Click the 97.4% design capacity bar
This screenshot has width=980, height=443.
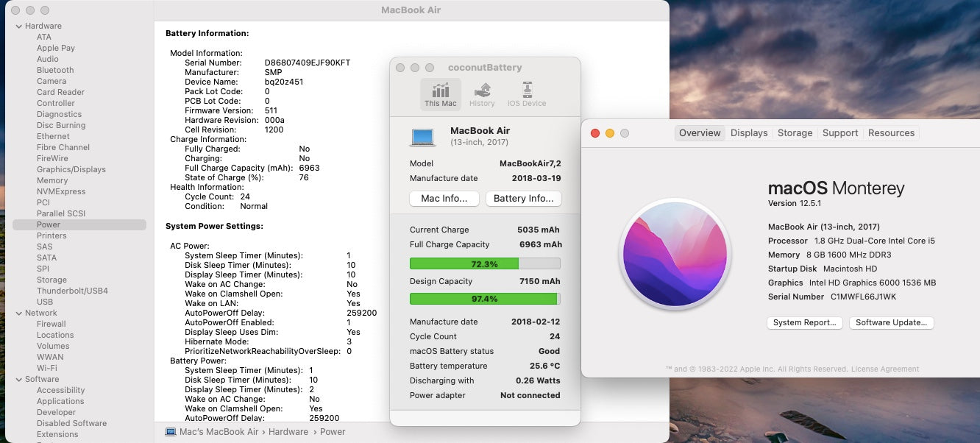(x=485, y=299)
